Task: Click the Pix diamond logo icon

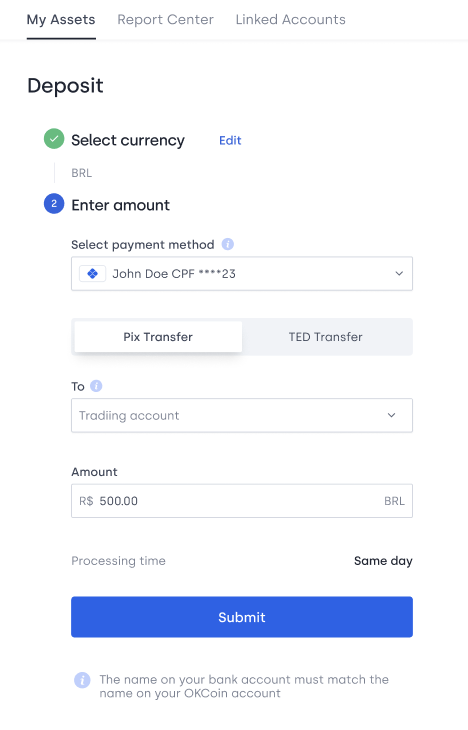Action: click(x=93, y=274)
